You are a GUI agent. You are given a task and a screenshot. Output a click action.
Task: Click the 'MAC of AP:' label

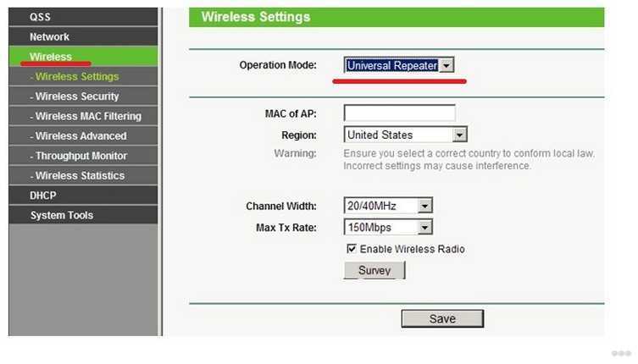(291, 113)
